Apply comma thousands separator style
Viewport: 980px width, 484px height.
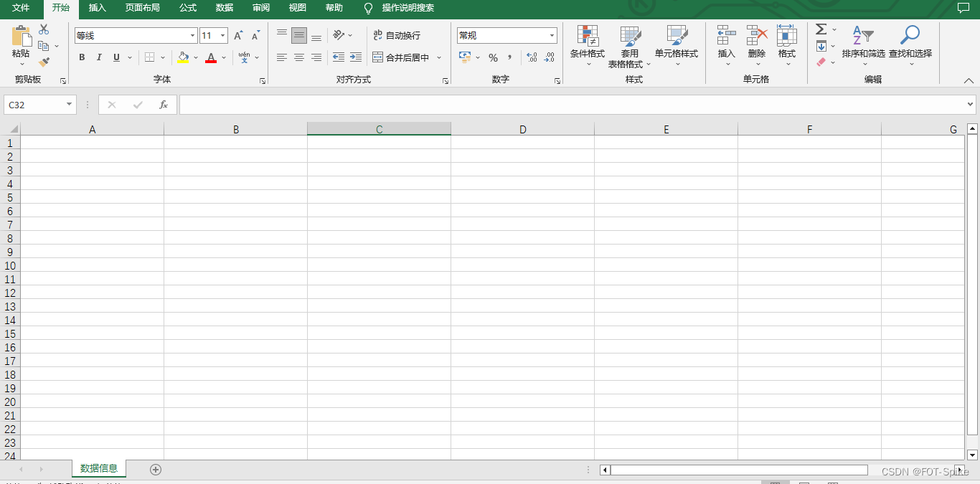coord(510,57)
